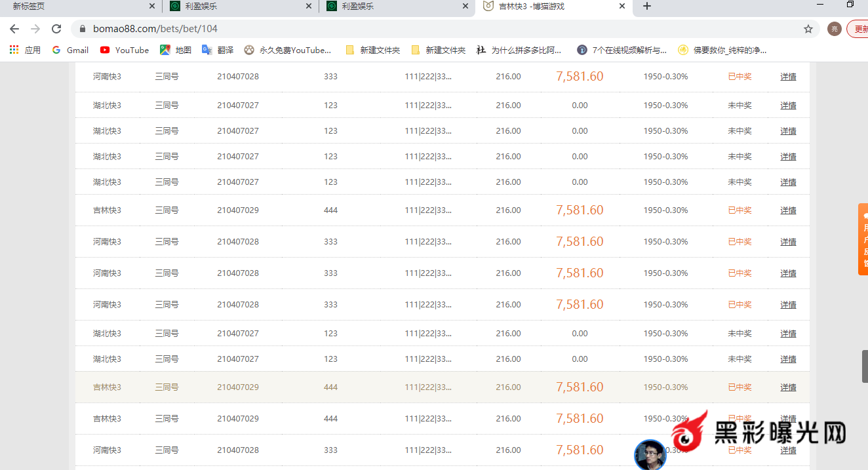Open the first 新建文件夹 bookmark folder
868x470 pixels.
(x=373, y=50)
